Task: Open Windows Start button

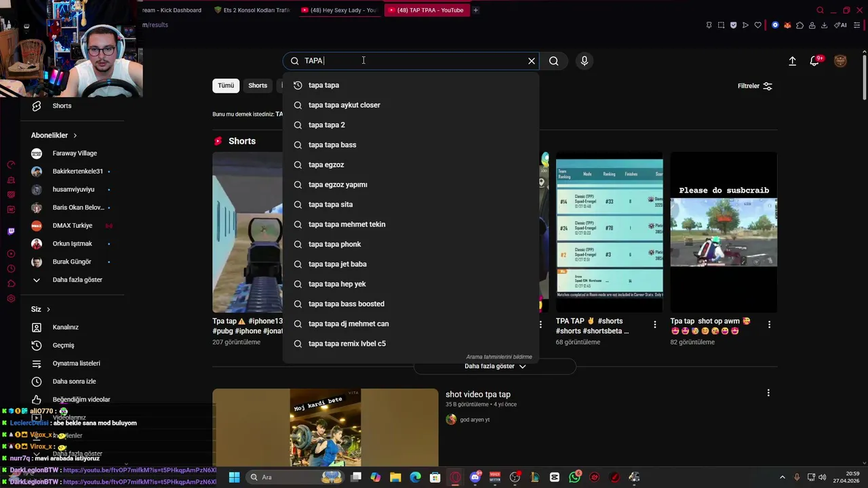Action: click(x=234, y=477)
